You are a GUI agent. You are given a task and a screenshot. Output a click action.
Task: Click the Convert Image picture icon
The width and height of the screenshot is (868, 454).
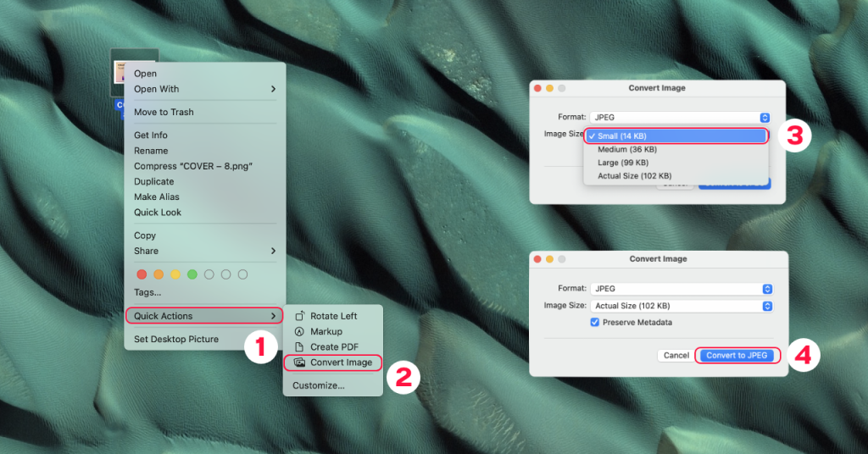point(299,363)
